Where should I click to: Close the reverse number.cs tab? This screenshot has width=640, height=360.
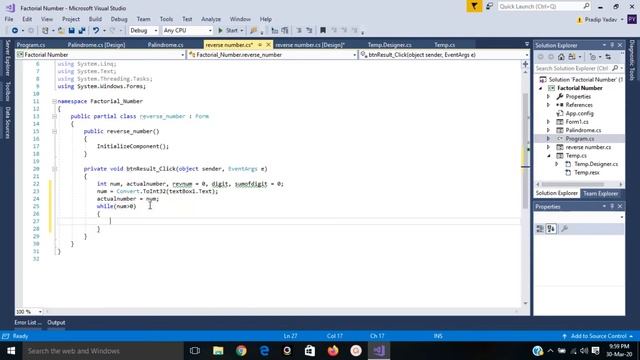tap(268, 44)
